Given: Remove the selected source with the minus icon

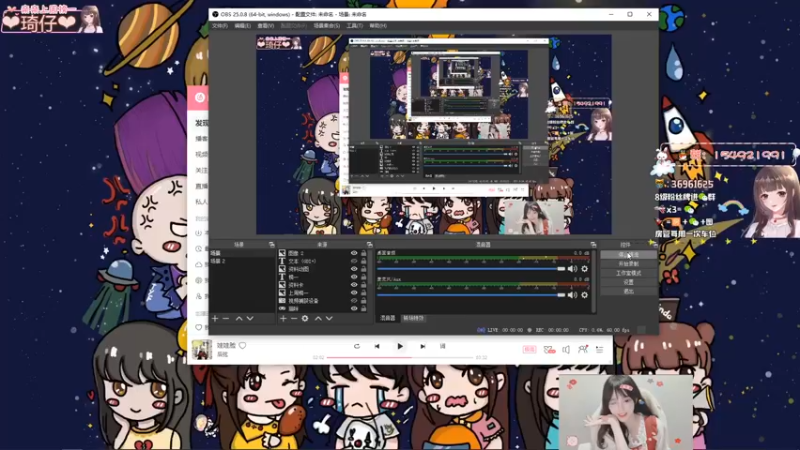Looking at the screenshot, I should tap(294, 318).
